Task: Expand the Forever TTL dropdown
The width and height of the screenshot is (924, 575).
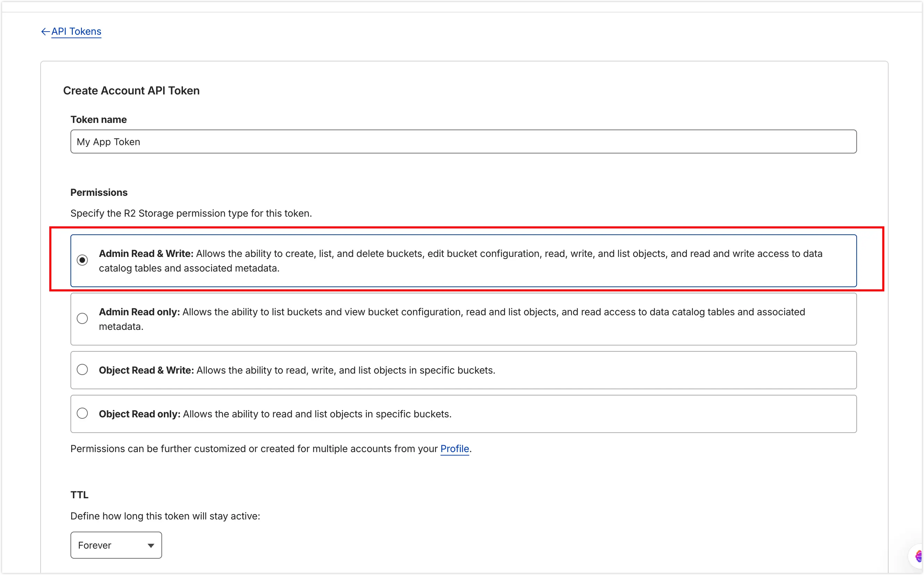Action: [x=116, y=545]
